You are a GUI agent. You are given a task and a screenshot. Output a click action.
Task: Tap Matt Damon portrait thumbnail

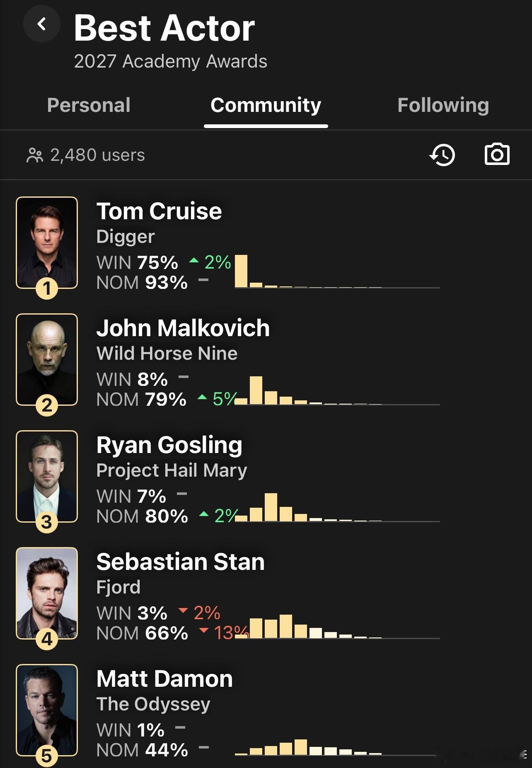click(47, 710)
